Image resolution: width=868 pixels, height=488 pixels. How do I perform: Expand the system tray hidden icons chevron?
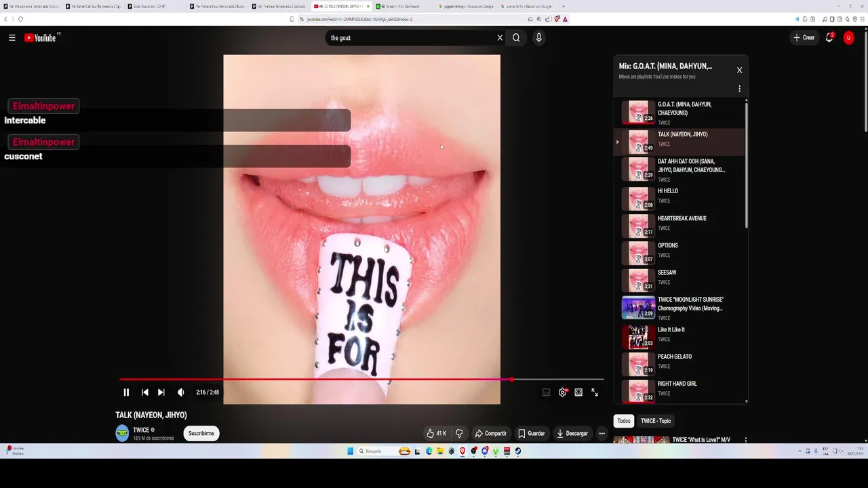pos(800,451)
